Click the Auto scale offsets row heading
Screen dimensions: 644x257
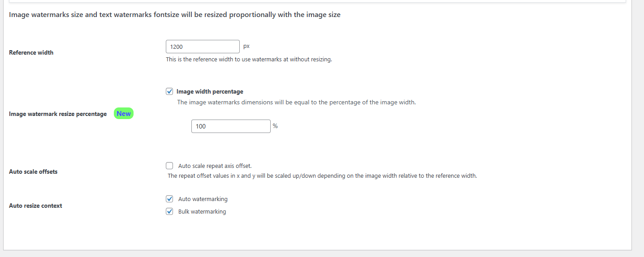coord(33,172)
